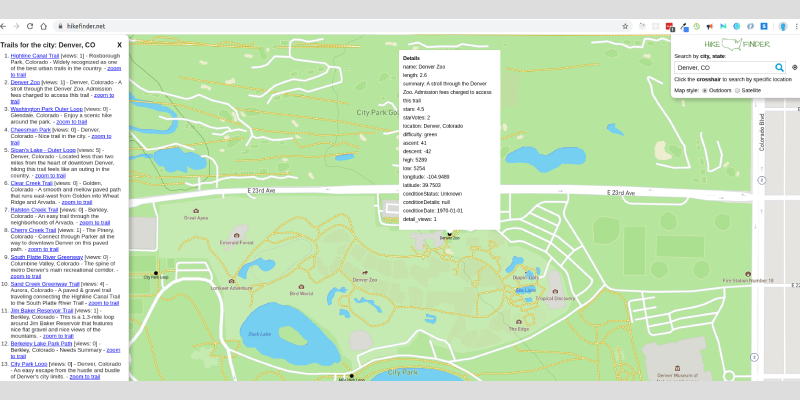Open the South Platte River Greenway link
This screenshot has width=800, height=400.
[x=47, y=257]
